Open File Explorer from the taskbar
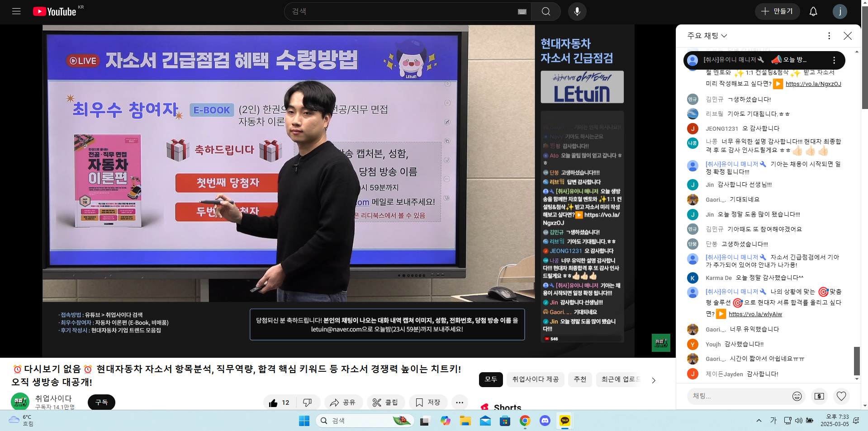The image size is (868, 431). (465, 421)
